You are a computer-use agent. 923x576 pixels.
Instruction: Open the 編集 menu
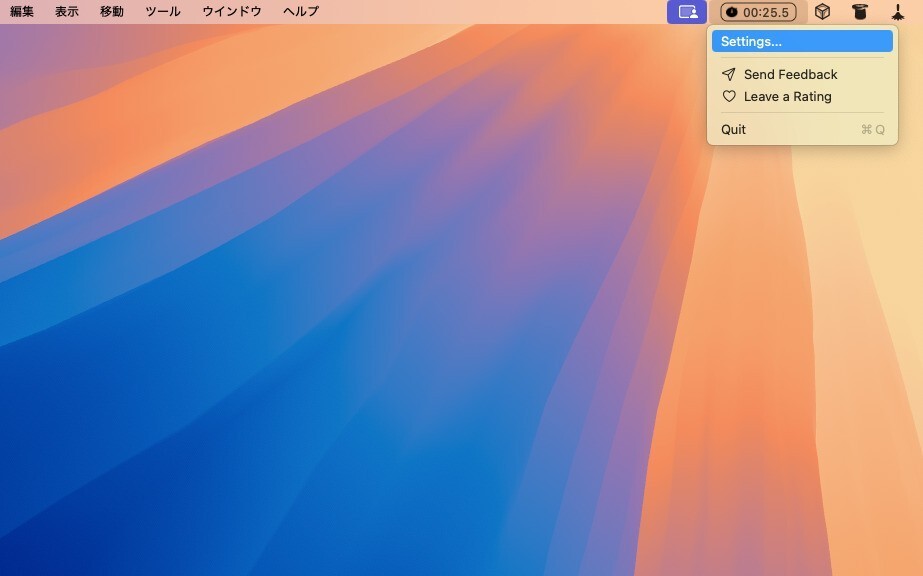pyautogui.click(x=22, y=11)
